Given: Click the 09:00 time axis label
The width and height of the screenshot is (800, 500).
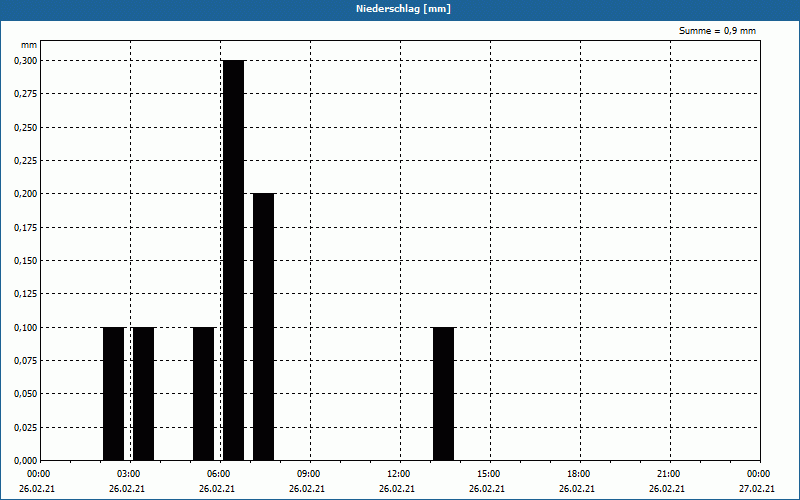Looking at the screenshot, I should pos(309,474).
